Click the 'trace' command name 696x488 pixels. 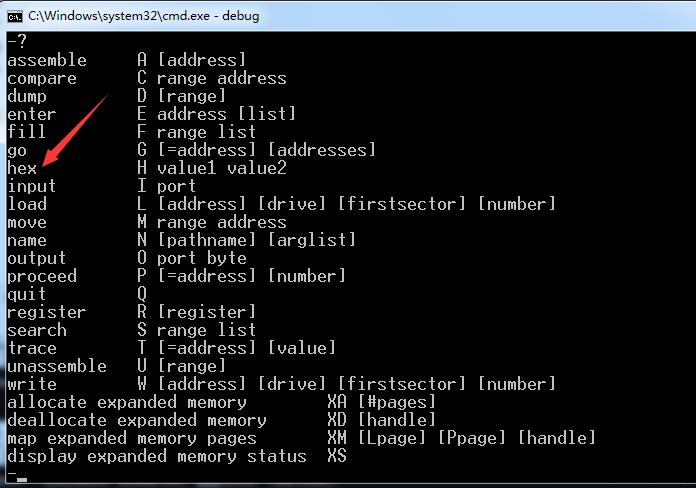[32, 348]
